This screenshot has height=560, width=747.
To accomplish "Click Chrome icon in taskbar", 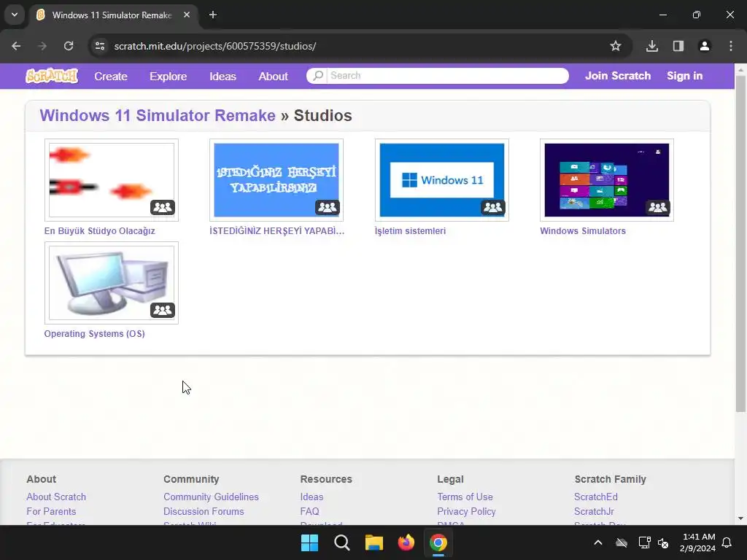I will click(x=438, y=542).
